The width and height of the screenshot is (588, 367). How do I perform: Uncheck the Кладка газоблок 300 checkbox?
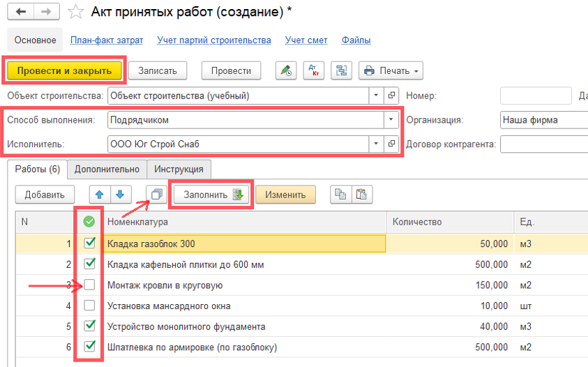[x=89, y=244]
